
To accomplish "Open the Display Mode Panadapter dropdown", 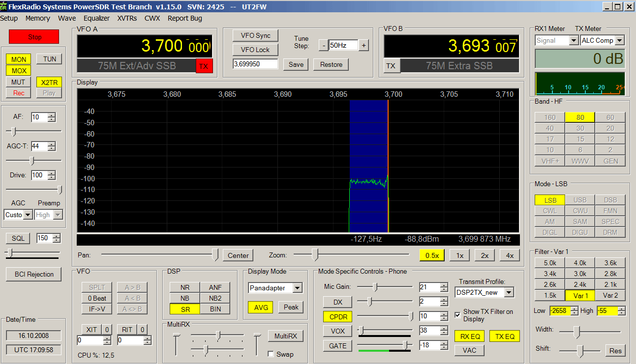I will pos(298,288).
